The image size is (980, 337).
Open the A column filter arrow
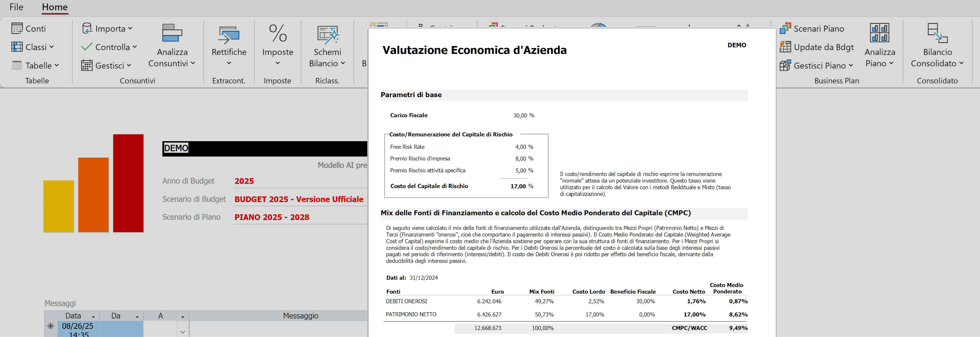(183, 317)
